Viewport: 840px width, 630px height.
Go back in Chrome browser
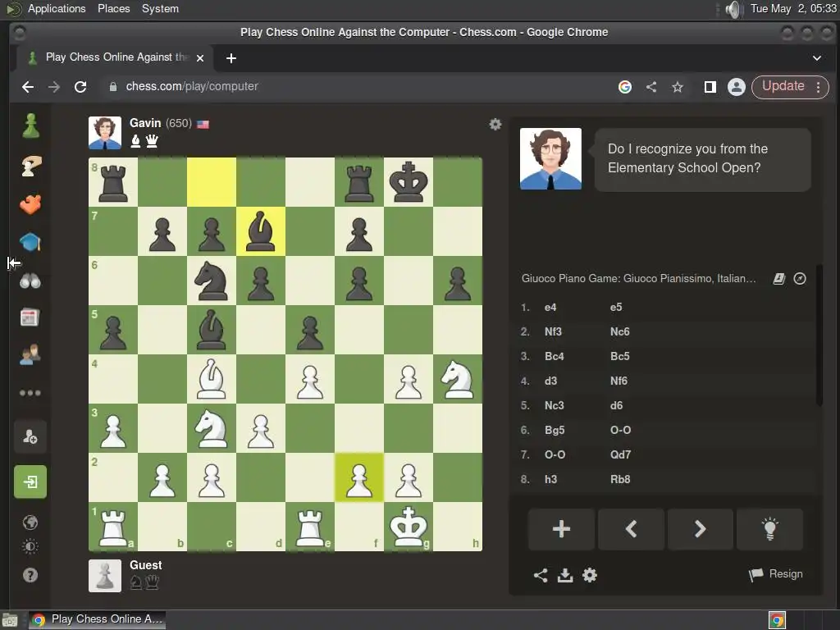coord(28,87)
